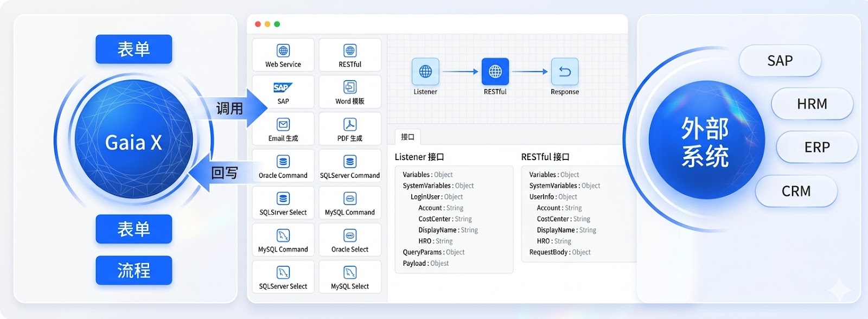Click the HRM external system pill
The height and width of the screenshot is (319, 868).
[812, 104]
